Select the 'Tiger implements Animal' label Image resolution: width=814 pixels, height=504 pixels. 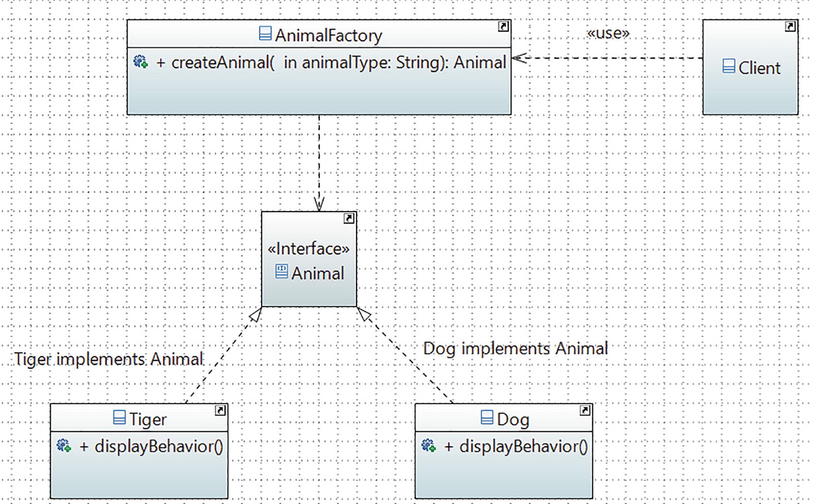(x=108, y=359)
